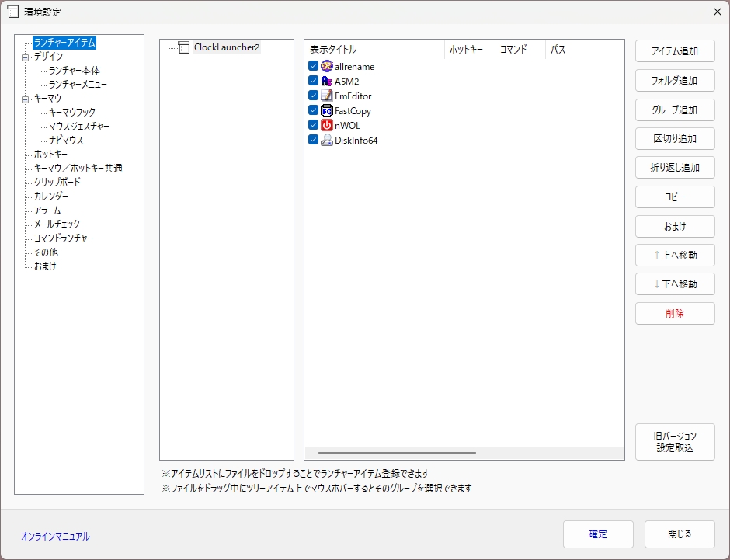Select ランチャー本体 tree item
730x560 pixels.
coord(75,70)
